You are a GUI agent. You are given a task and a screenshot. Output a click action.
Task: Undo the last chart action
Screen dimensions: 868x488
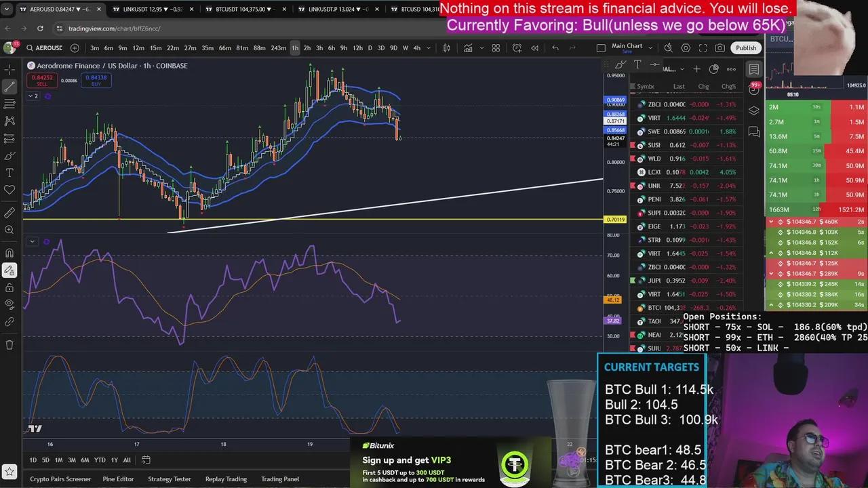pos(555,47)
